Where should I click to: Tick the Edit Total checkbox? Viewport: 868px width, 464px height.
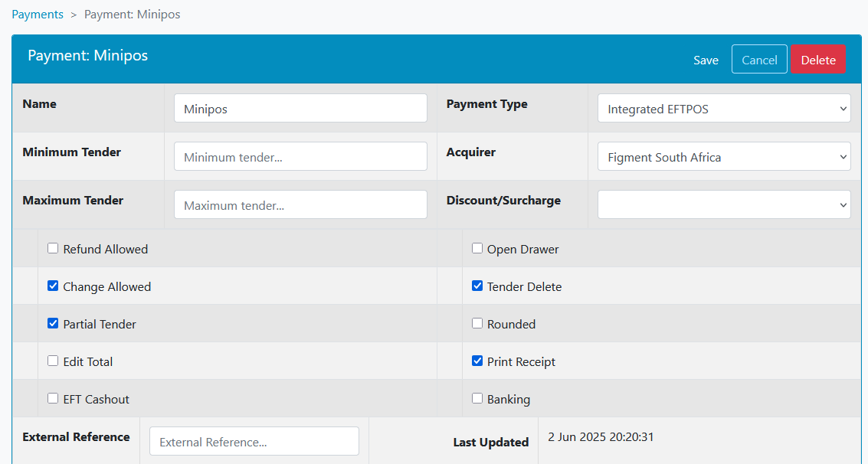coord(53,361)
